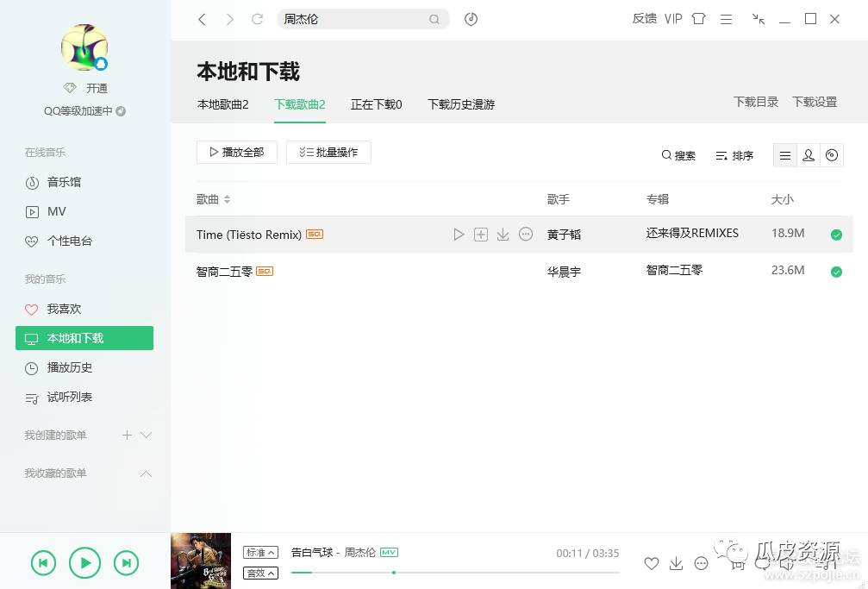Switch to list view icon
Image resolution: width=868 pixels, height=589 pixels.
(x=785, y=156)
